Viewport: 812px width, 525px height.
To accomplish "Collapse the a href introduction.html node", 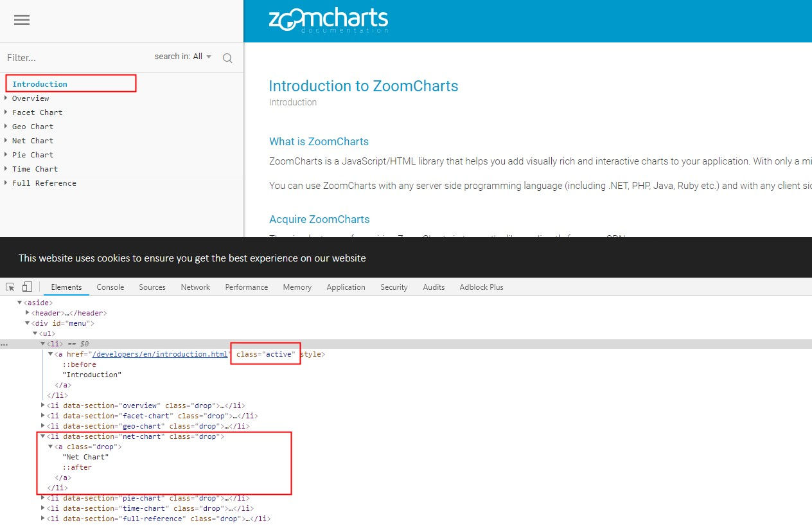I will click(51, 354).
